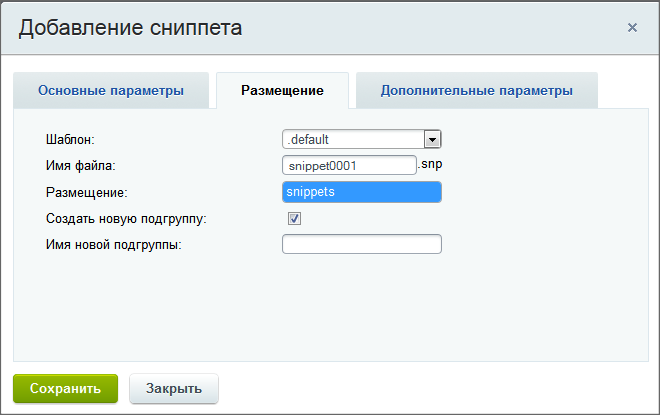
Task: Close the Добавление сниппета dialog with X
Action: point(632,28)
